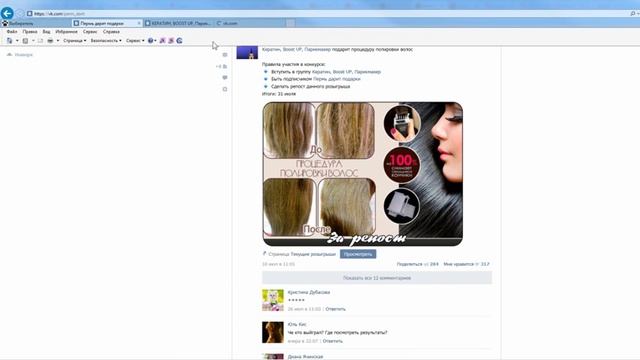
Task: Click the Home toolbar icon
Action: click(x=9, y=40)
